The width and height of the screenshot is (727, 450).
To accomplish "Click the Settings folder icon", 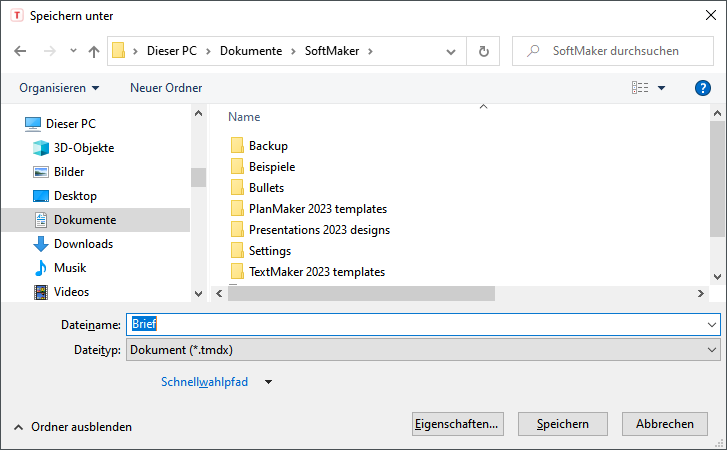I will [x=237, y=251].
